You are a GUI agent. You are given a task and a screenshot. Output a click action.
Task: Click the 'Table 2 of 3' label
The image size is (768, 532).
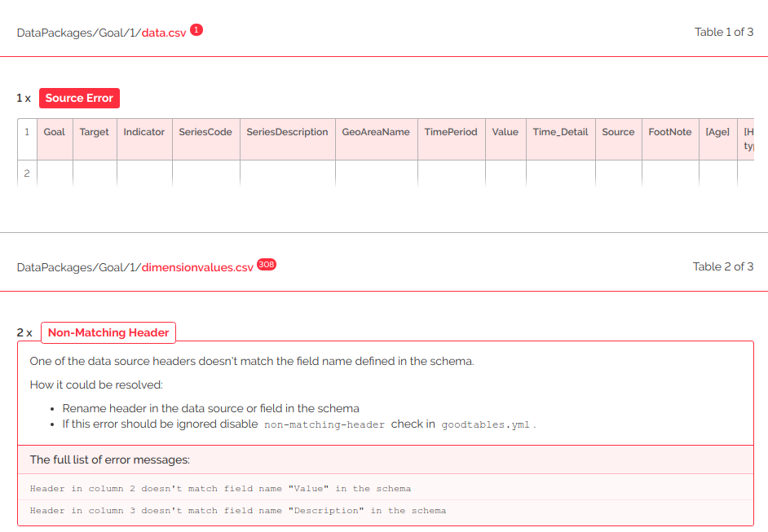click(723, 266)
